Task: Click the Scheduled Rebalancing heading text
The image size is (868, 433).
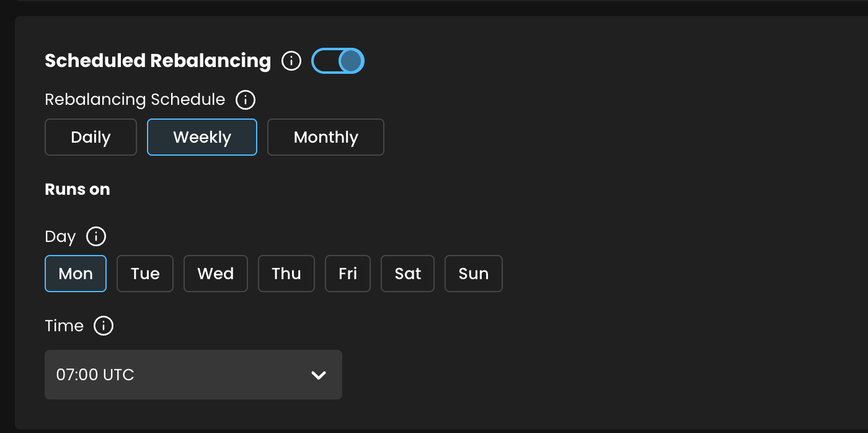Action: click(x=158, y=61)
